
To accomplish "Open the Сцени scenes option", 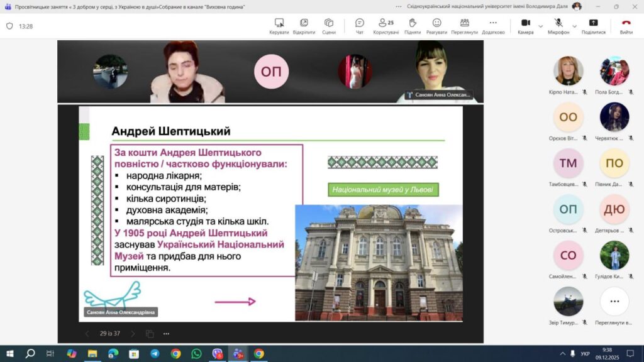I will click(x=329, y=26).
